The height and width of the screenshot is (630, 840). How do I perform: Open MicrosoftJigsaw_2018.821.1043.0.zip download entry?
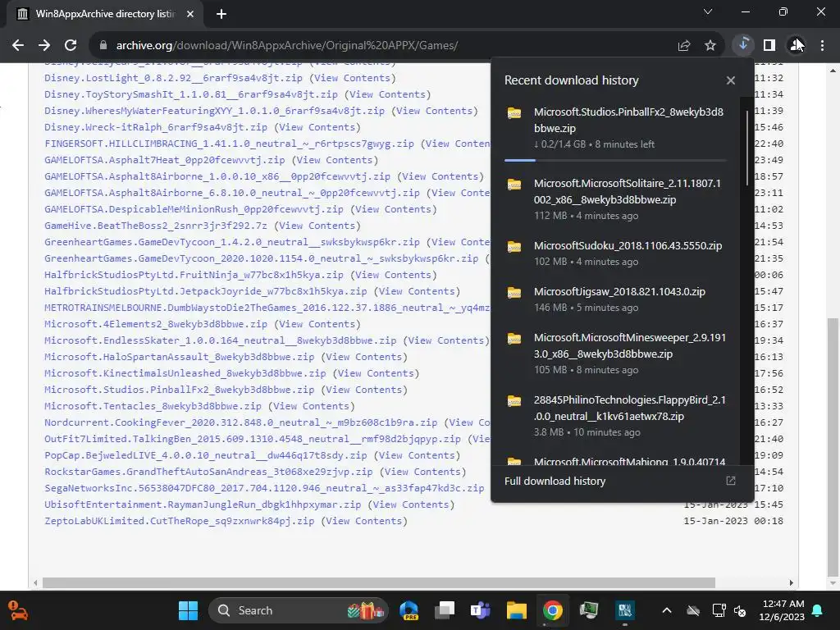[x=615, y=299]
